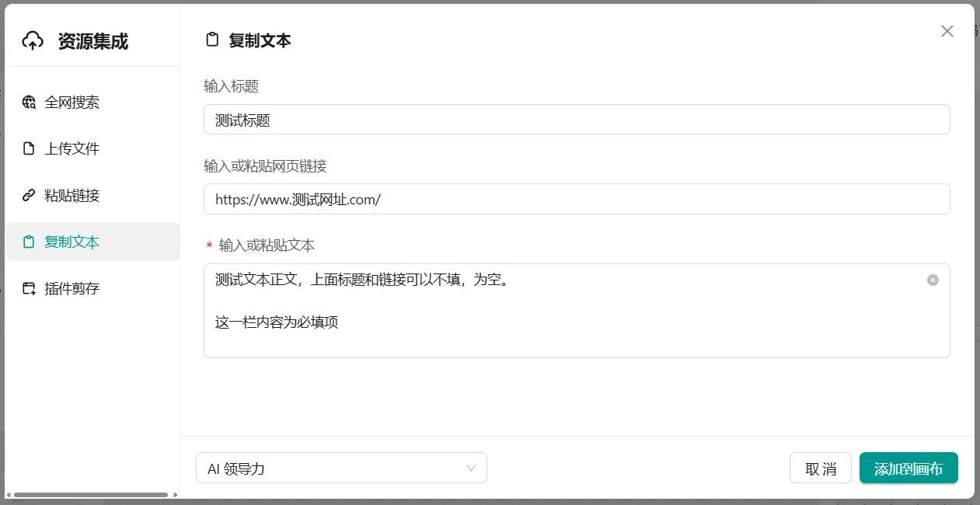Click the horizontal scrollbar's right arrow

pos(176,495)
